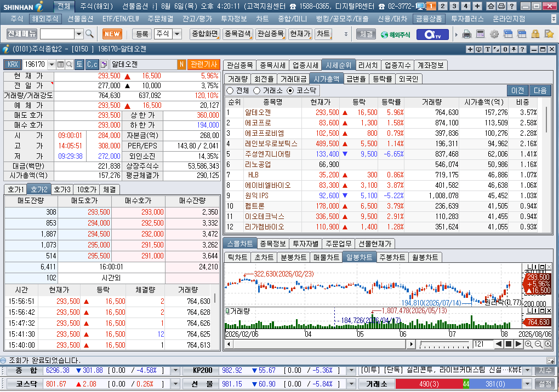Expand the toolbar chevron beside 차트 button
This screenshot has width=559, height=392.
(x=345, y=34)
